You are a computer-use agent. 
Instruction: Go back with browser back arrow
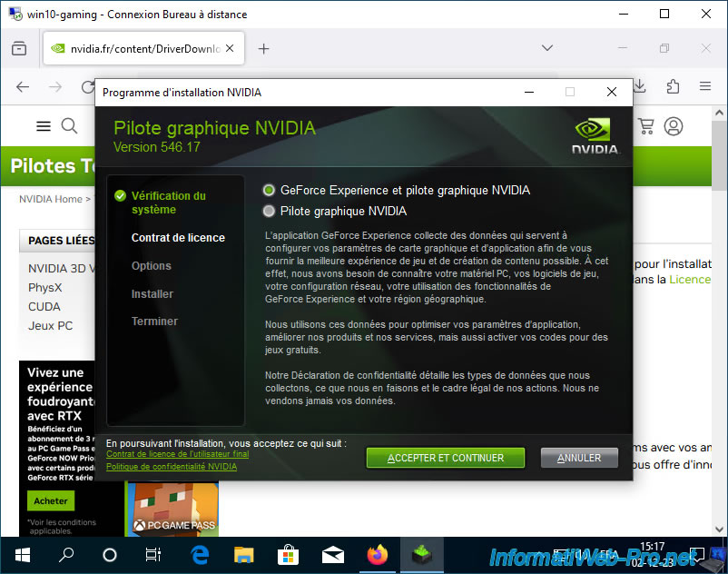[23, 87]
